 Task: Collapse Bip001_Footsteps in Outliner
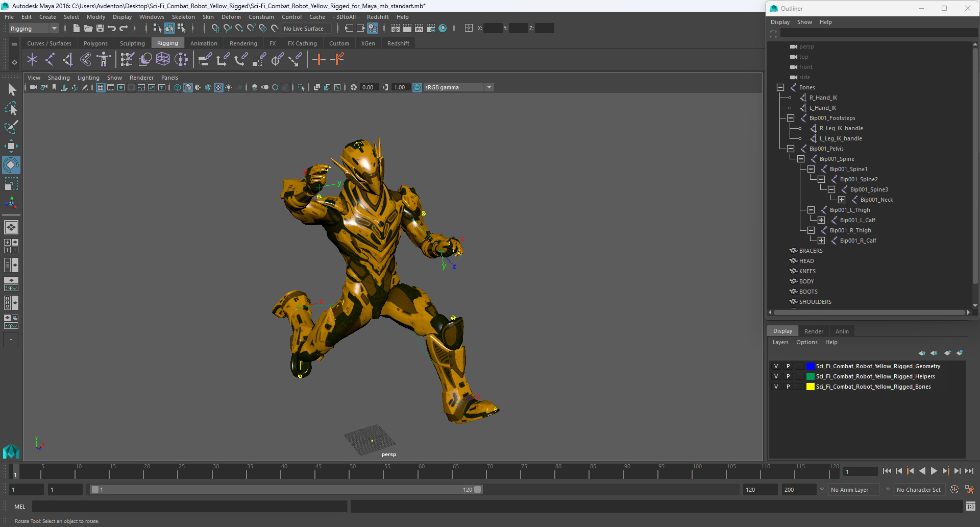tap(791, 118)
